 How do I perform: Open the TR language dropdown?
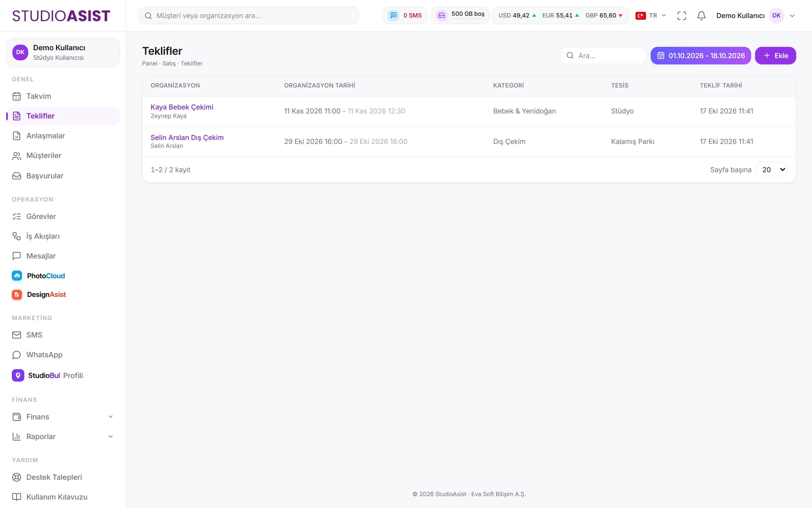(651, 16)
